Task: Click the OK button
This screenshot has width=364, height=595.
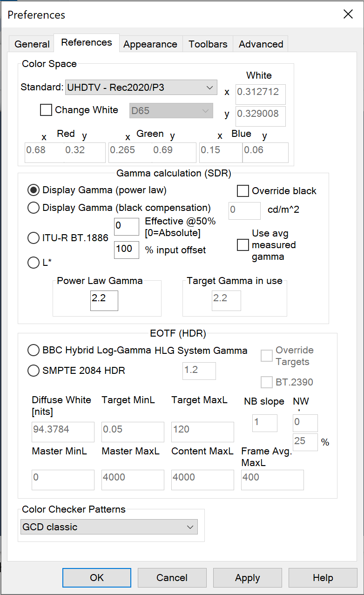Action: click(96, 577)
